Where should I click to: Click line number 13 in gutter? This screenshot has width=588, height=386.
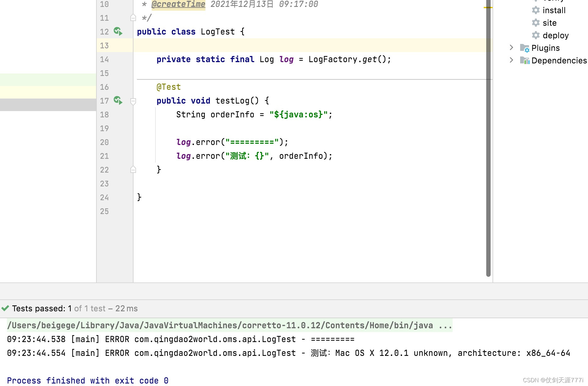(x=104, y=46)
